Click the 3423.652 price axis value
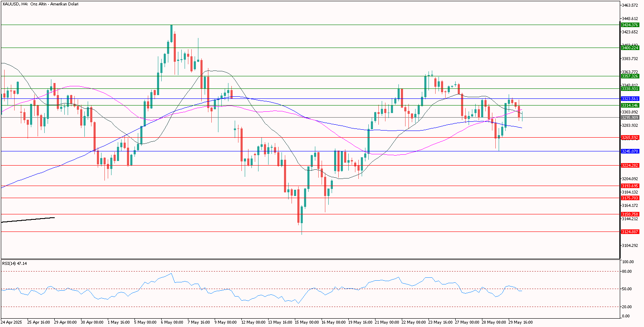 (631, 32)
